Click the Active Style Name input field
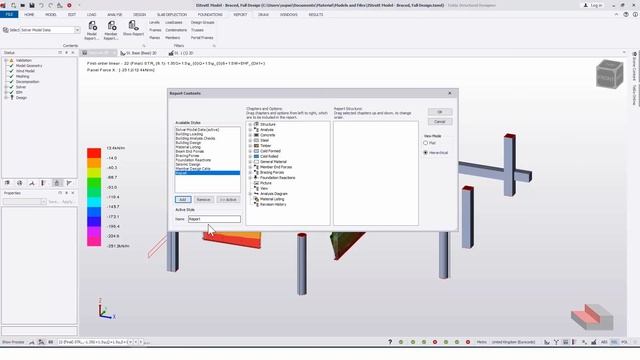Viewport: 640px width, 360px height. point(214,219)
